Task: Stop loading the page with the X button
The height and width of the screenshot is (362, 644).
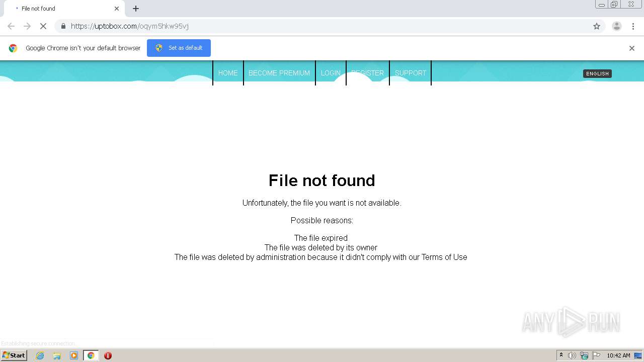Action: click(x=43, y=26)
